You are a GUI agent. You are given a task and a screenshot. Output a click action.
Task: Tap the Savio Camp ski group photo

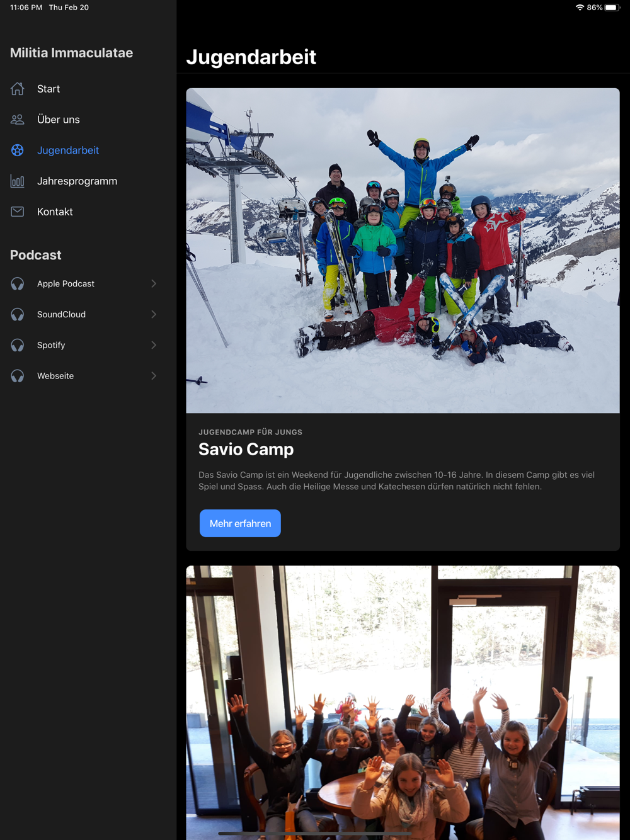403,251
